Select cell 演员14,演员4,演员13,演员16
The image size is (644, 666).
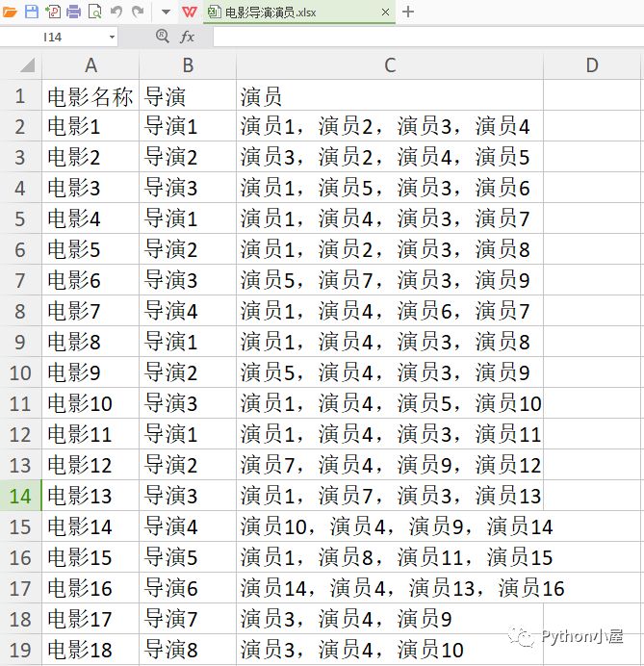(390, 588)
